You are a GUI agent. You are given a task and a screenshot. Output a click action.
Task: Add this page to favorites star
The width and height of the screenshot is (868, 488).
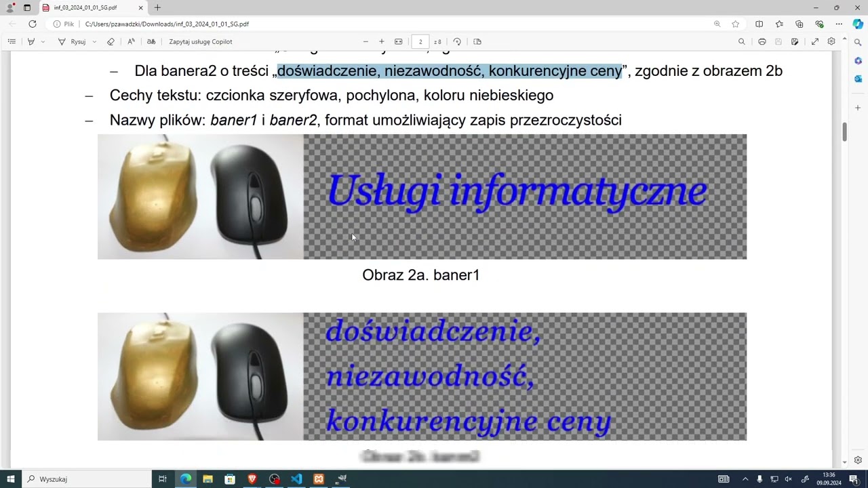click(736, 24)
